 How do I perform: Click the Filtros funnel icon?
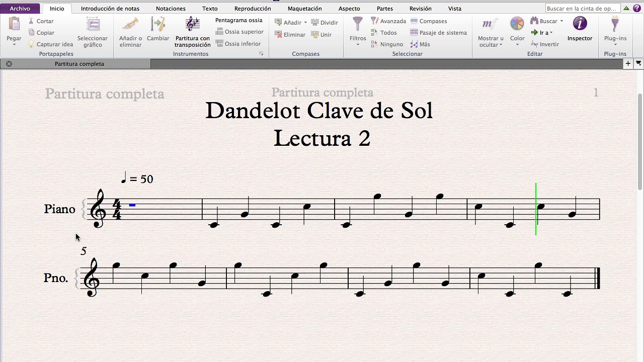point(358,24)
